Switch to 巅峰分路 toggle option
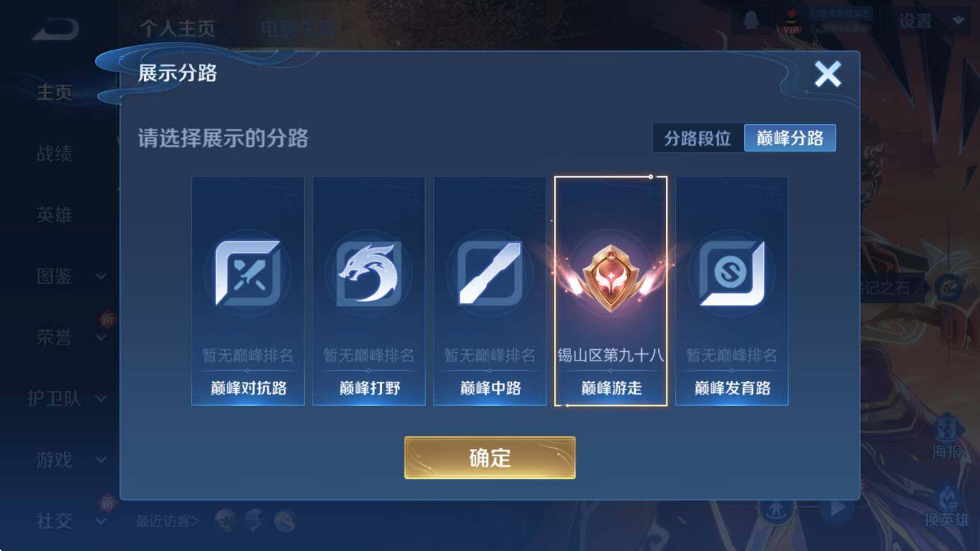The width and height of the screenshot is (980, 551). click(x=790, y=138)
